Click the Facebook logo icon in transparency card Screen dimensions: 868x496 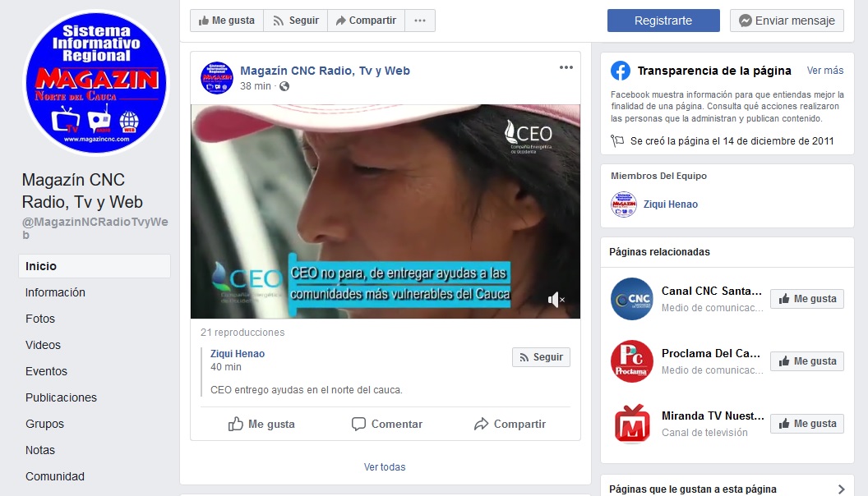pos(621,71)
